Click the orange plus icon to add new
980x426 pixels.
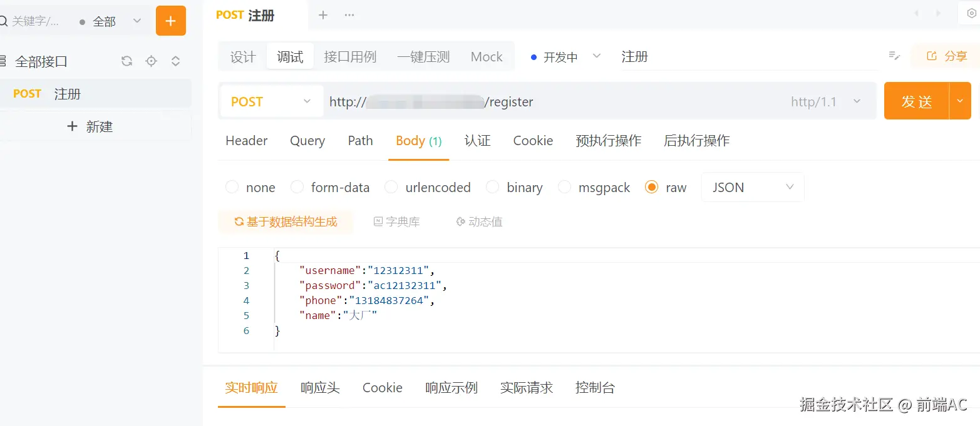170,20
